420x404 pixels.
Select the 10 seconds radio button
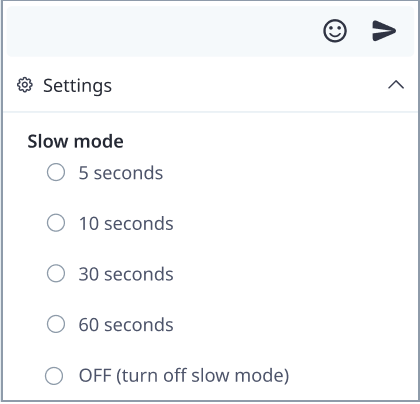click(x=56, y=223)
